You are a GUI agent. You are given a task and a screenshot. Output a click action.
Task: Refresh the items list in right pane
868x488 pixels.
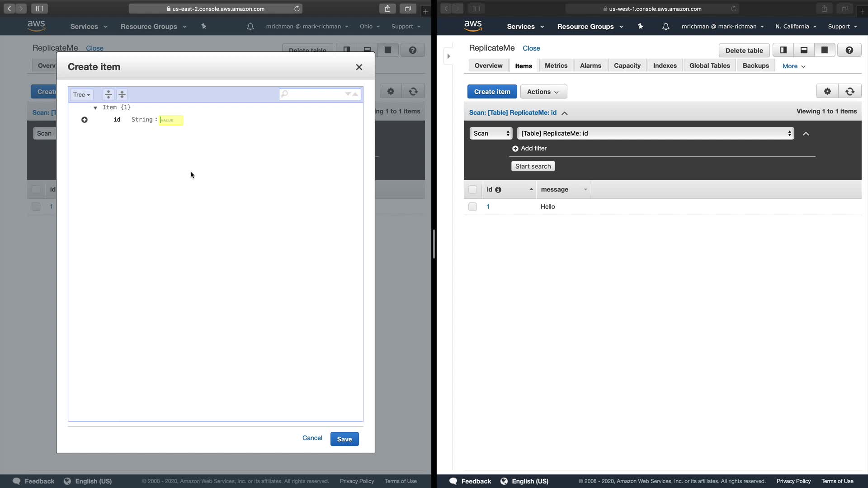850,91
